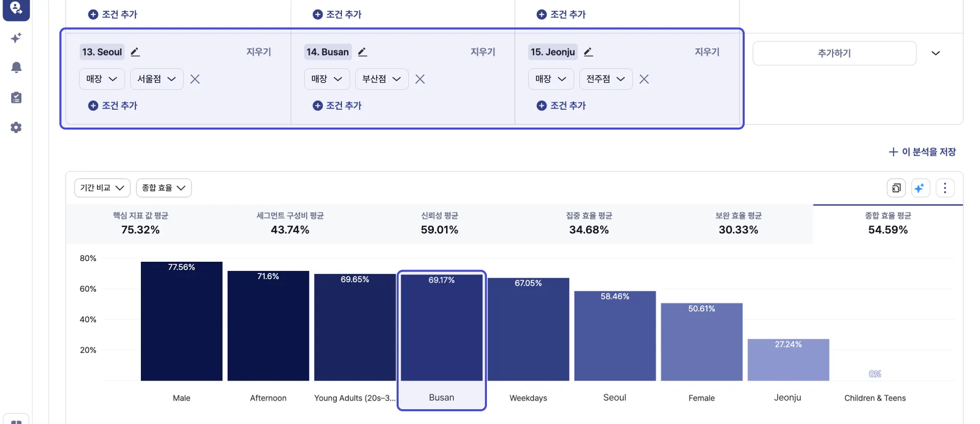
Task: Click 이 분석을 저장 link
Action: pyautogui.click(x=922, y=152)
